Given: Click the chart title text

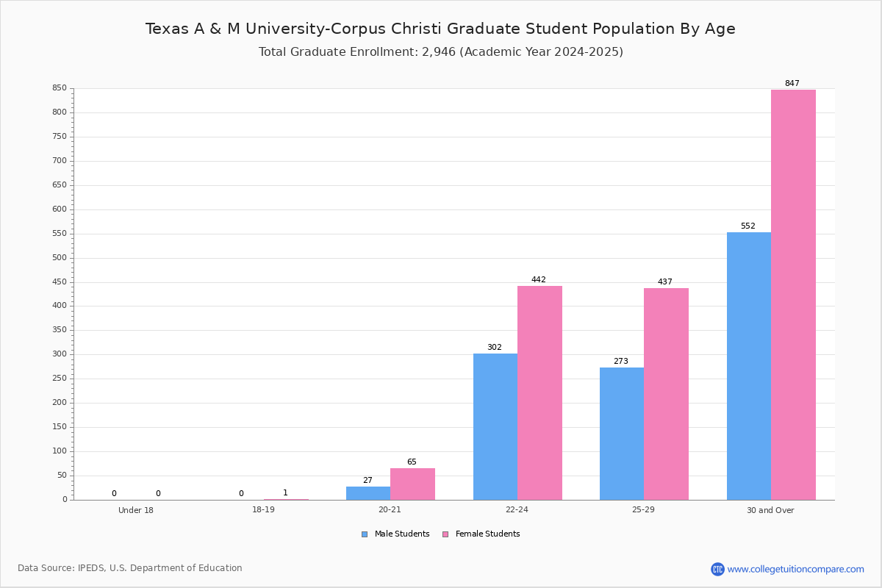Looking at the screenshot, I should (x=440, y=29).
